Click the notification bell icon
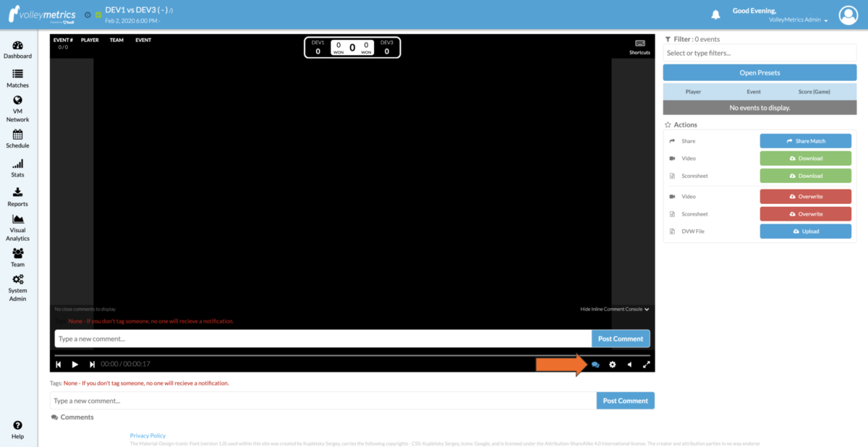The image size is (868, 447). point(715,14)
